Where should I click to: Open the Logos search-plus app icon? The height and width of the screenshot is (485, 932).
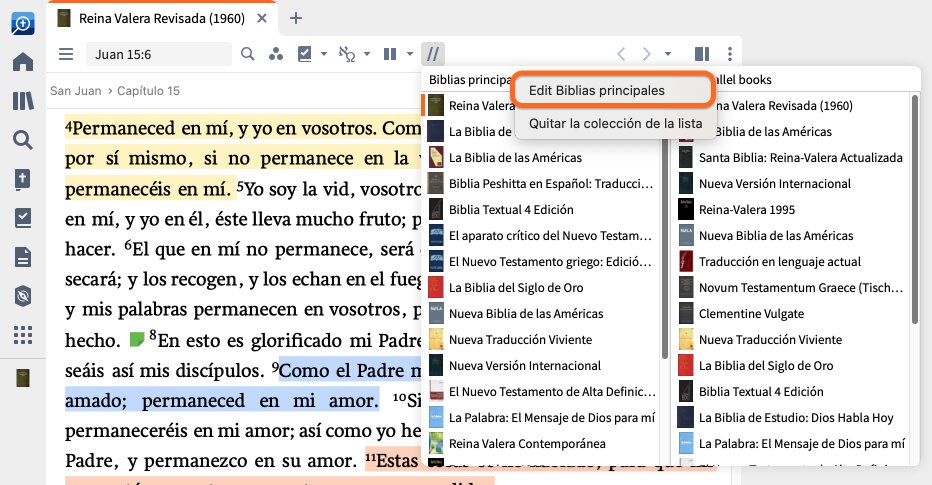(23, 23)
